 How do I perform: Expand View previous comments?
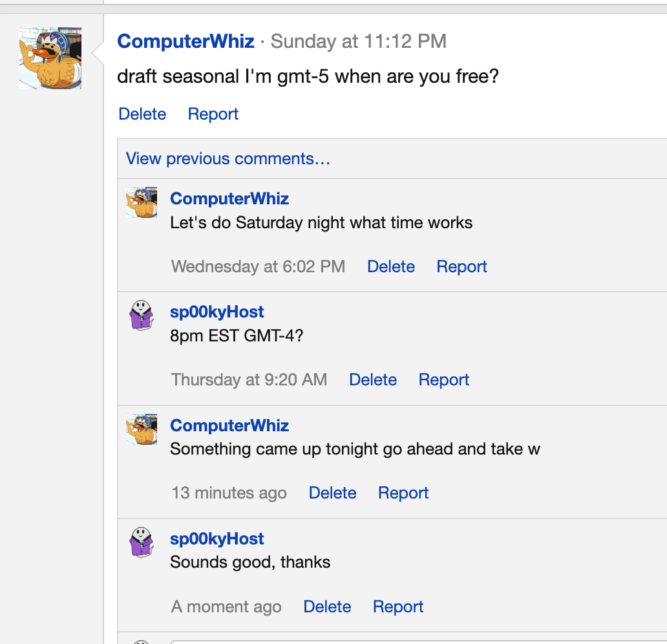coord(228,159)
